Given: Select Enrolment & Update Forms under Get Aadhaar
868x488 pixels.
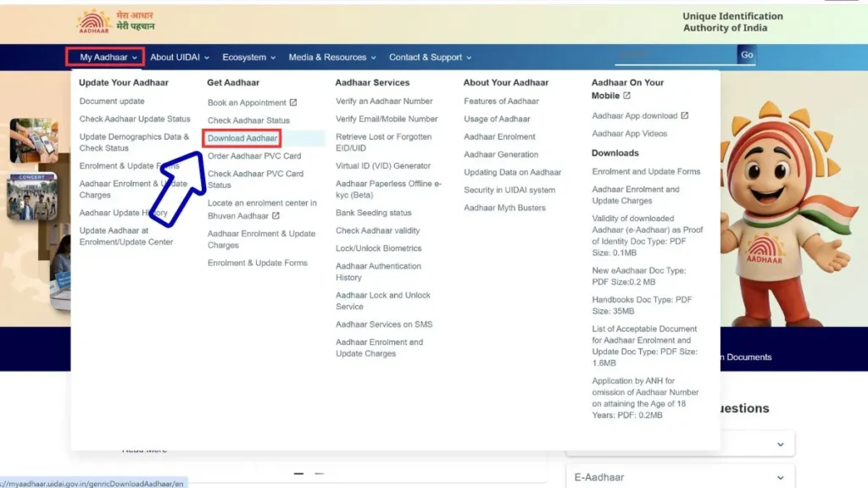Looking at the screenshot, I should (x=258, y=263).
